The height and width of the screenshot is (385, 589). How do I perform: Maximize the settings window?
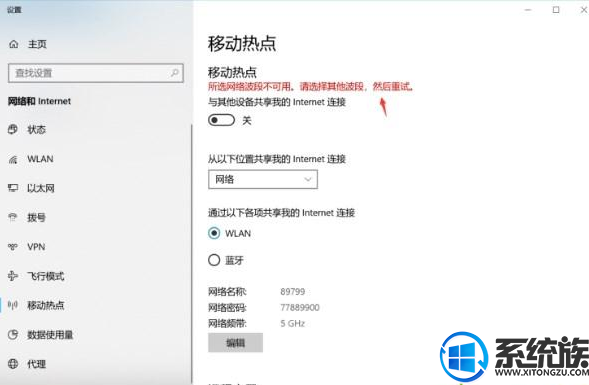pos(556,10)
